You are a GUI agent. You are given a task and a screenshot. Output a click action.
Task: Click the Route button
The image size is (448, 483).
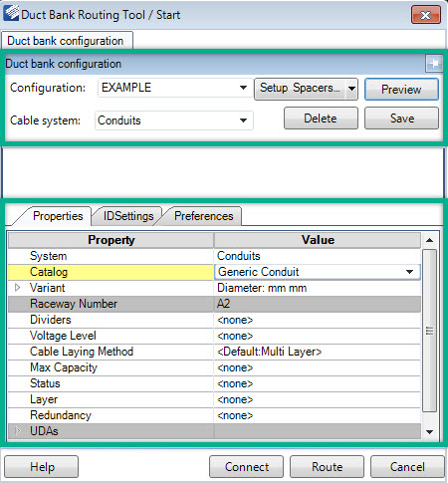[327, 466]
